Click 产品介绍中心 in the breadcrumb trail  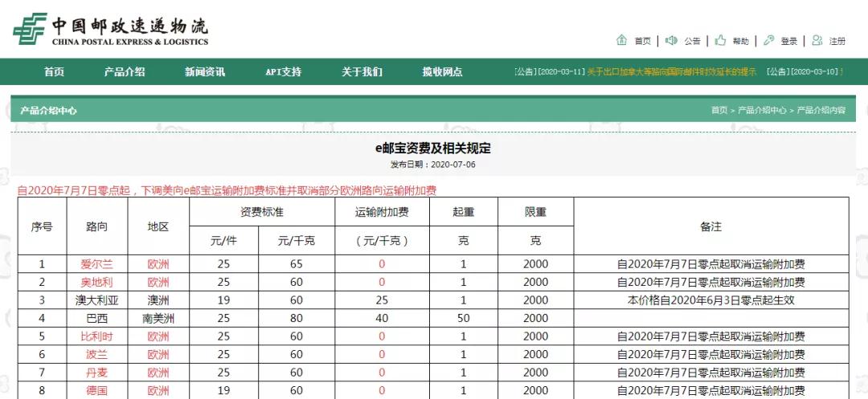click(x=762, y=110)
